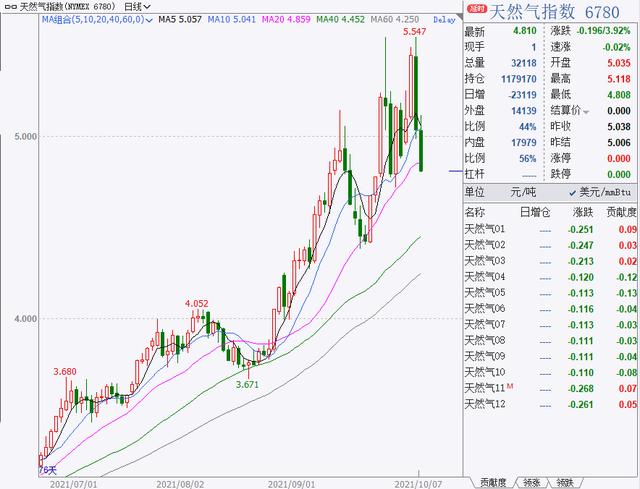Click the 总量 value 32118

tap(524, 63)
